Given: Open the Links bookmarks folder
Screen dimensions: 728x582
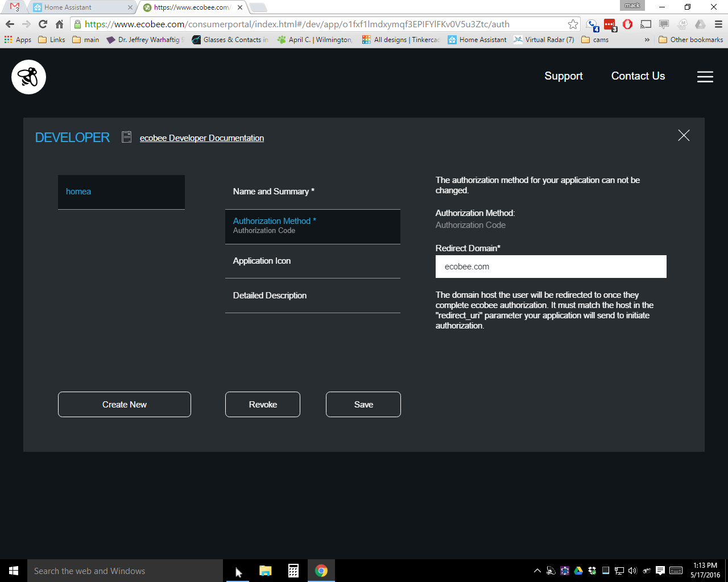Looking at the screenshot, I should [52, 40].
